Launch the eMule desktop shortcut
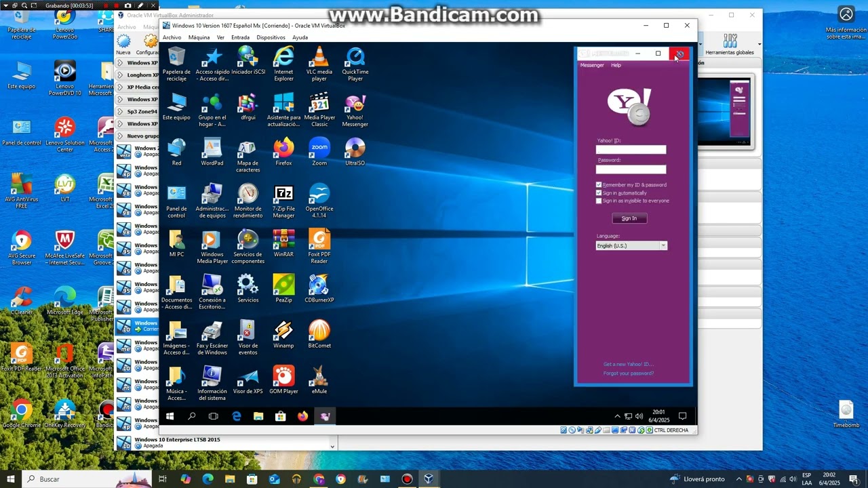This screenshot has width=868, height=488. pos(319,380)
